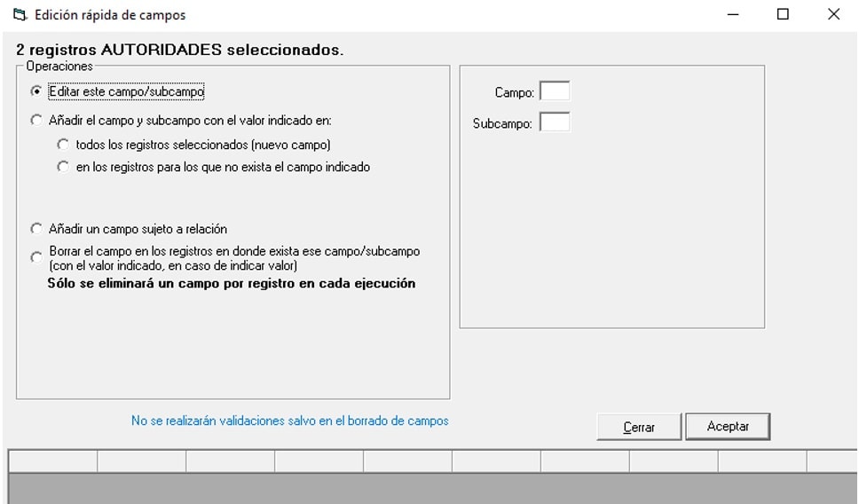Close the Edición rápida de campos window
The image size is (859, 504).
(833, 15)
